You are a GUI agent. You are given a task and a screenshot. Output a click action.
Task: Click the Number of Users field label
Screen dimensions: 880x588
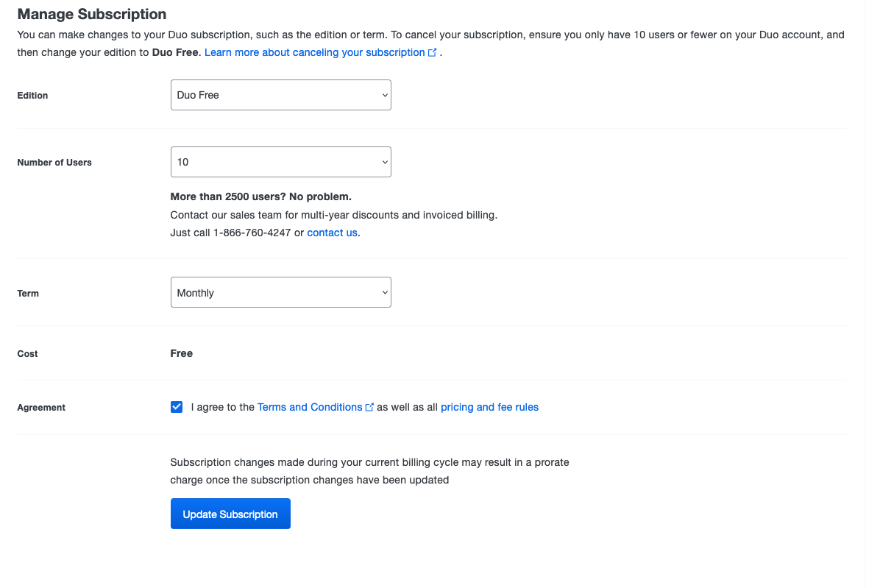coord(54,163)
